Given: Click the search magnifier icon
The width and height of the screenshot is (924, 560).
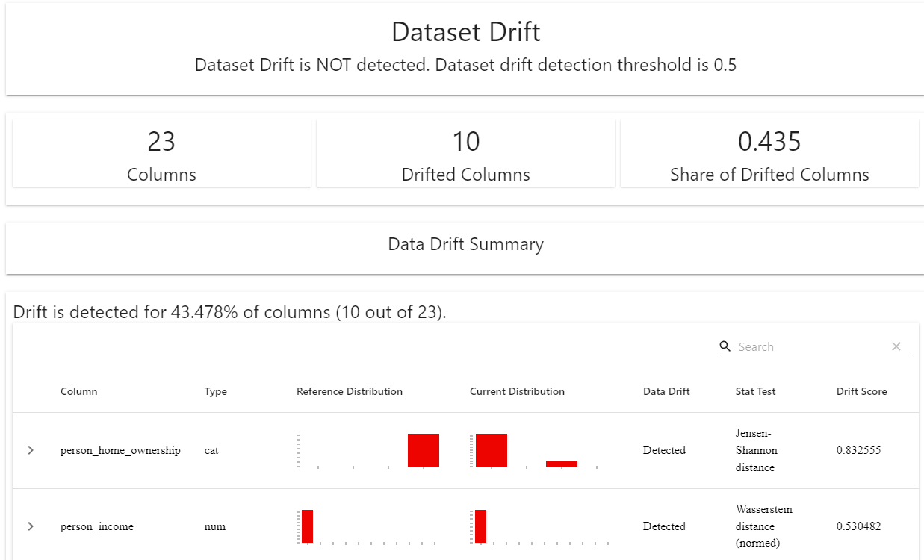Looking at the screenshot, I should [725, 346].
